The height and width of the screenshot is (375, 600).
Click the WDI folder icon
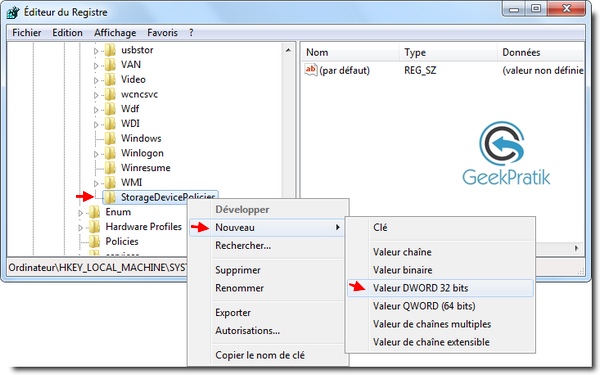click(x=110, y=124)
